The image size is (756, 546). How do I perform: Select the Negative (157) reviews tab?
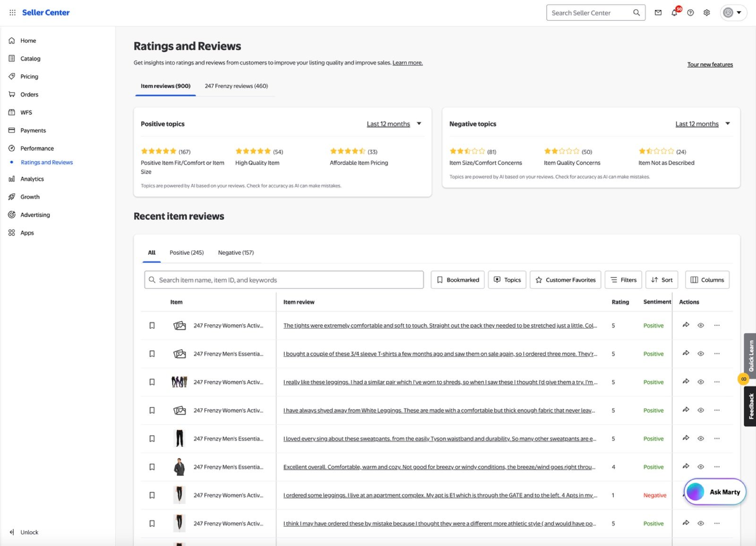236,252
